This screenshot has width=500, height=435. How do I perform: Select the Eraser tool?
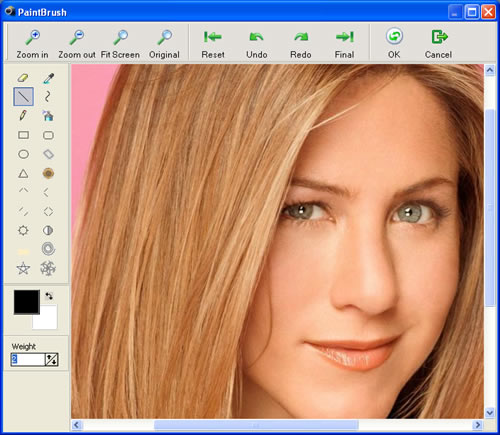click(23, 78)
